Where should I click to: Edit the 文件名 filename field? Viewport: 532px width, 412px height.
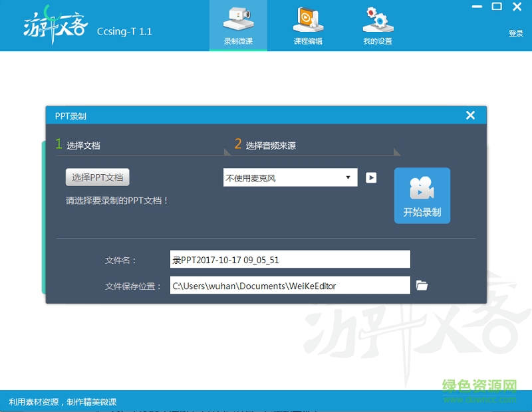coord(289,258)
